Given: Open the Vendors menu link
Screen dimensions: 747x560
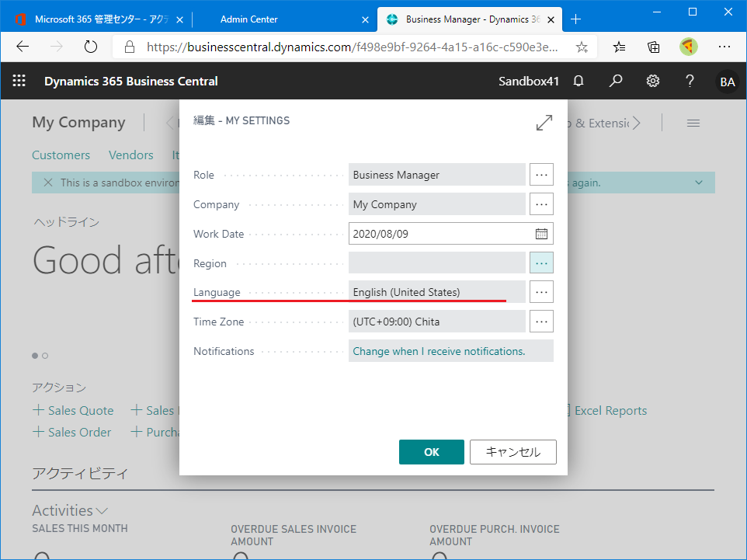Looking at the screenshot, I should (131, 155).
